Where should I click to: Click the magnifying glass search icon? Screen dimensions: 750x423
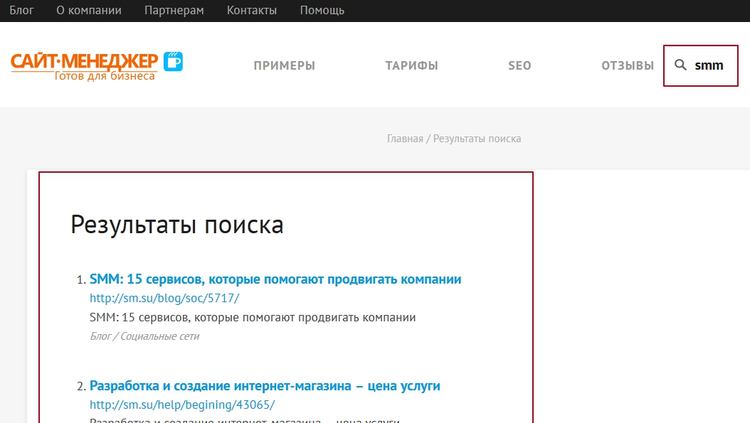tap(681, 65)
